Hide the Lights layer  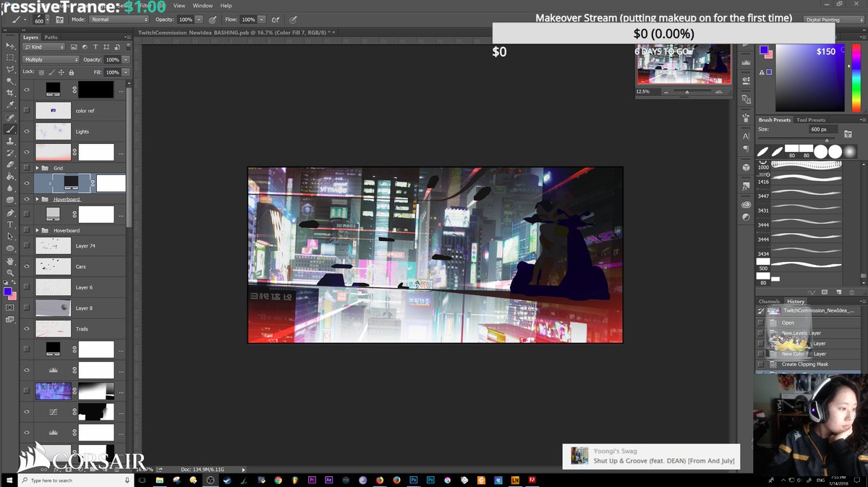(x=27, y=132)
